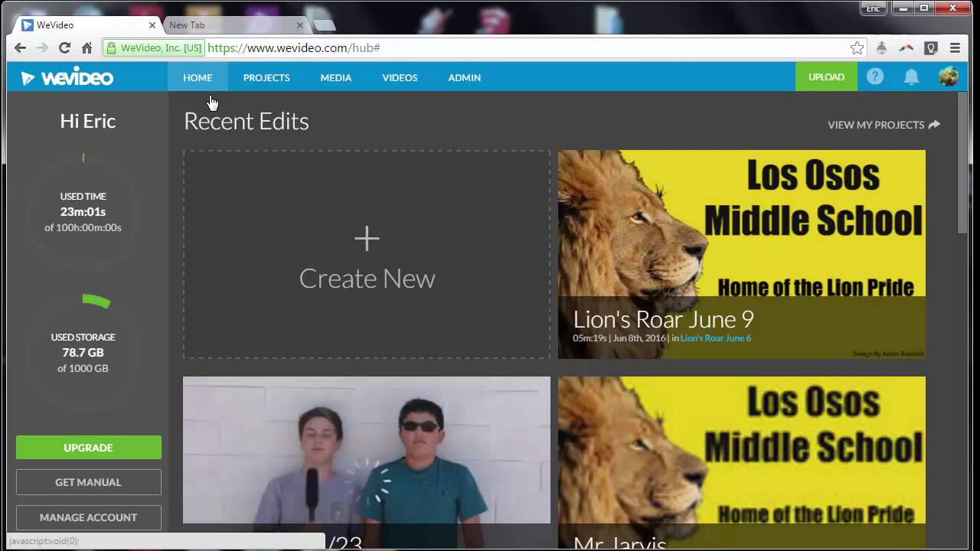Image resolution: width=980 pixels, height=551 pixels.
Task: Open Chrome menu hamburger icon
Action: click(x=955, y=47)
